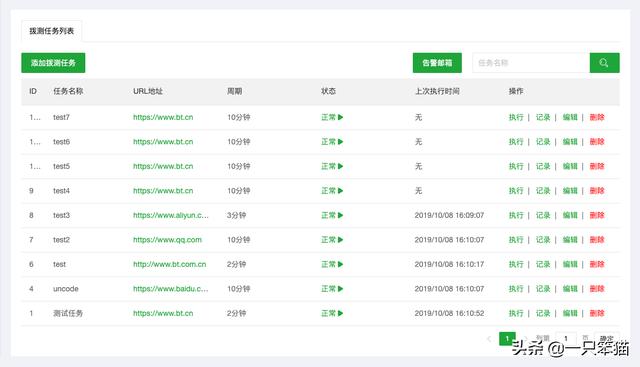Click the task name uncode
Viewport: 640px width, 367px height.
coord(66,289)
